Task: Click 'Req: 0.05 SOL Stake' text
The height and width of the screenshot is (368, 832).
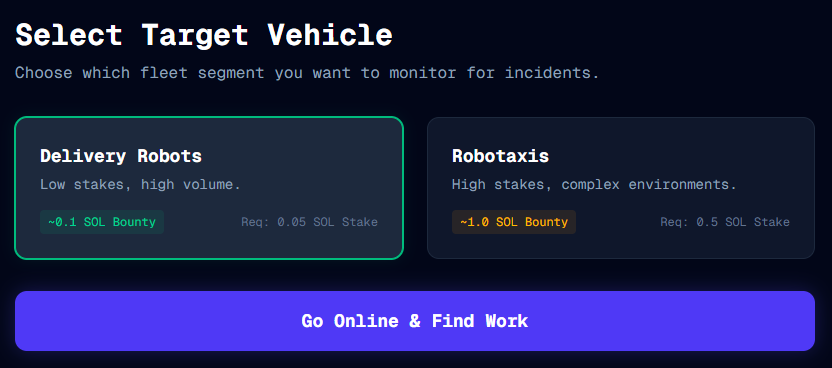Action: pos(309,222)
